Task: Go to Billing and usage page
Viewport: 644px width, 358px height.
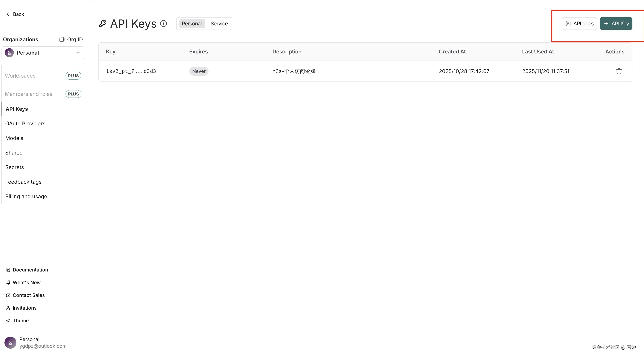Action: click(x=26, y=196)
